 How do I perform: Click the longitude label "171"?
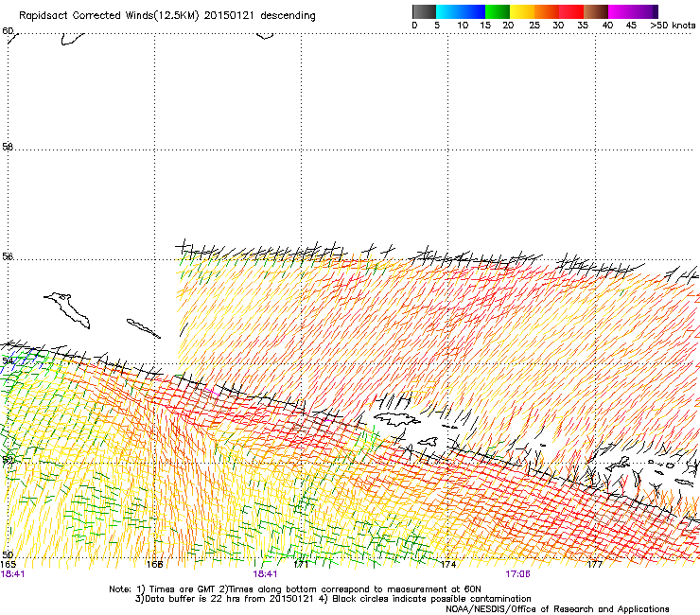302,564
